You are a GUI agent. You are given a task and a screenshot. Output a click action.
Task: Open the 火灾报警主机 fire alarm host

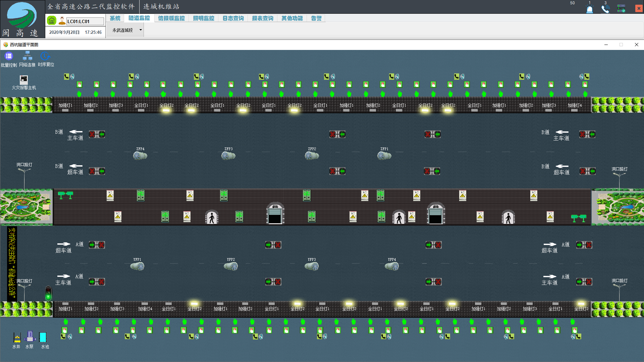(x=24, y=80)
